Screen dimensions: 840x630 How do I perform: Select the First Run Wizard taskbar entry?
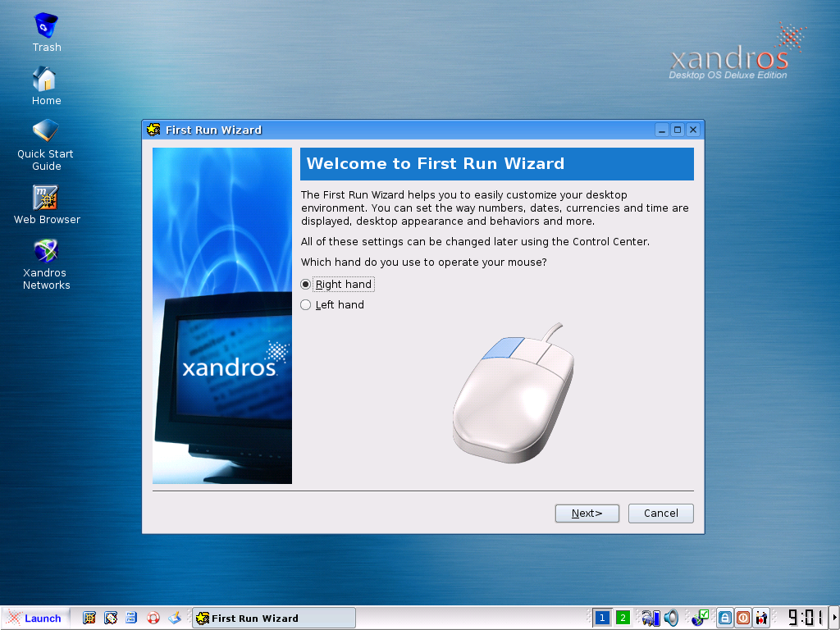[x=274, y=618]
